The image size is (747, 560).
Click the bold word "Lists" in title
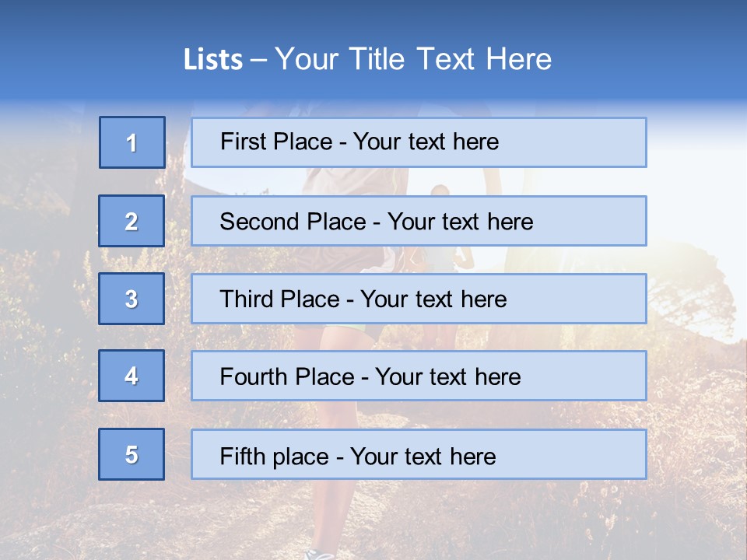point(213,60)
